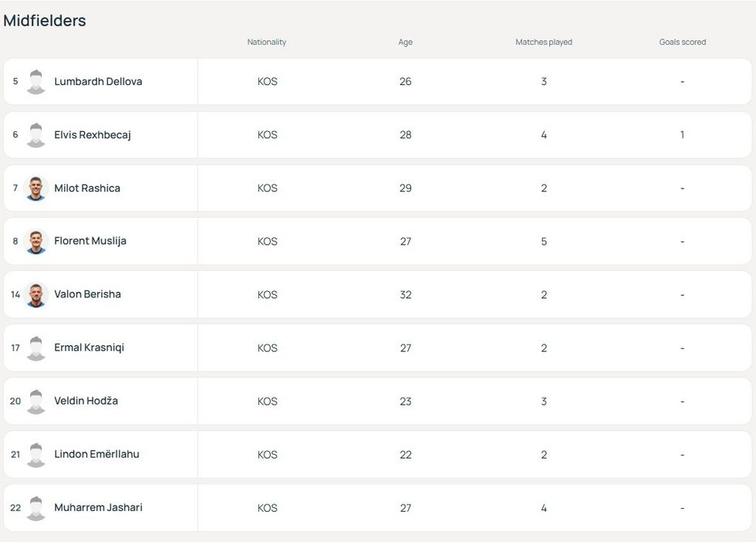Click the Nationality column header
Screen dimensions: 756x542
click(267, 42)
